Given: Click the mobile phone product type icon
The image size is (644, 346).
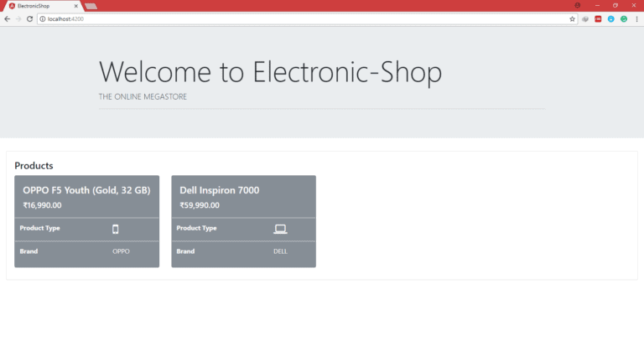Looking at the screenshot, I should coord(116,229).
